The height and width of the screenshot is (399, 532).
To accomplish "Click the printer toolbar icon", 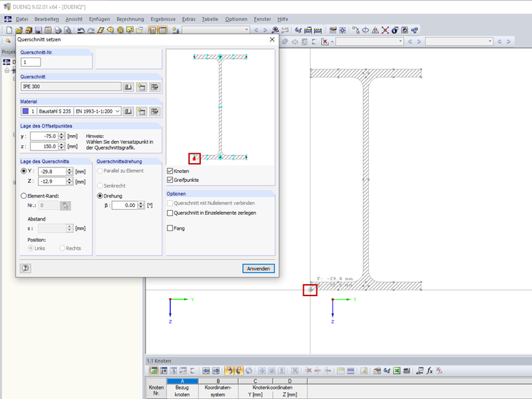I will coord(58,30).
